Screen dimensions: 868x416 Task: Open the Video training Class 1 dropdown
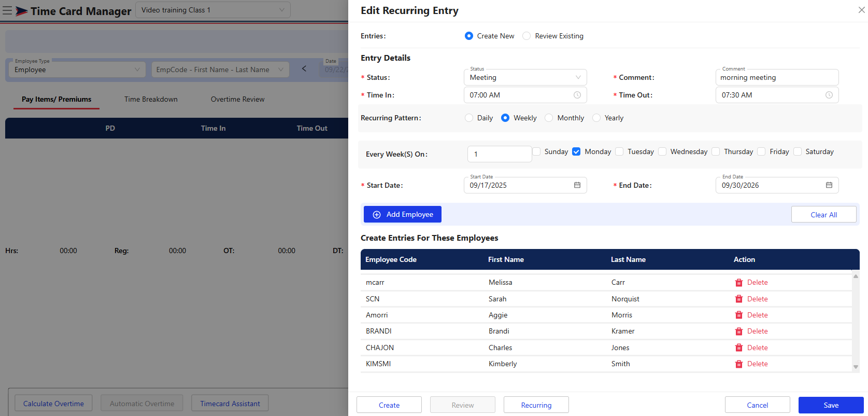tap(212, 10)
